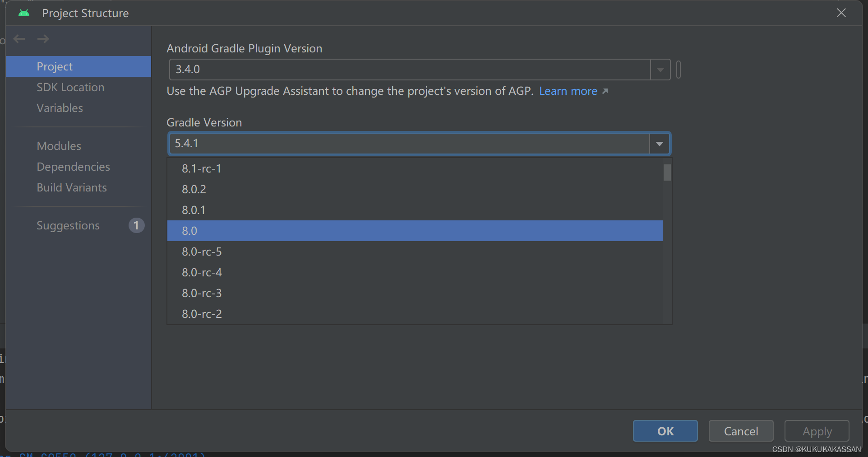Click the Cancel button

tap(741, 431)
